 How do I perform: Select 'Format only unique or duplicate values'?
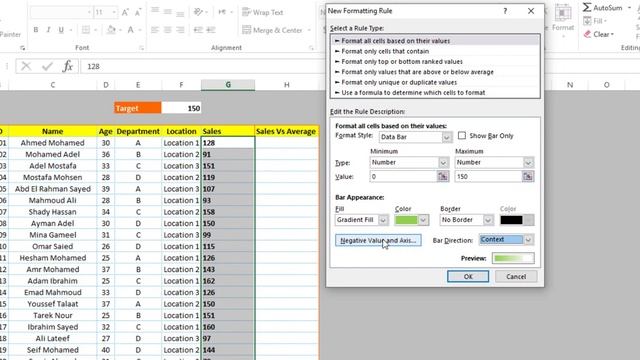click(435, 82)
